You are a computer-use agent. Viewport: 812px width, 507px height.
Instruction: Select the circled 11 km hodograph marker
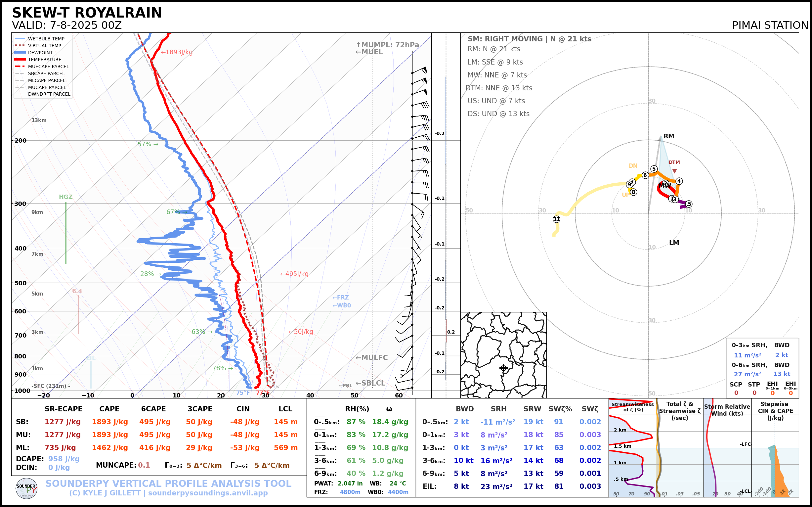point(556,219)
